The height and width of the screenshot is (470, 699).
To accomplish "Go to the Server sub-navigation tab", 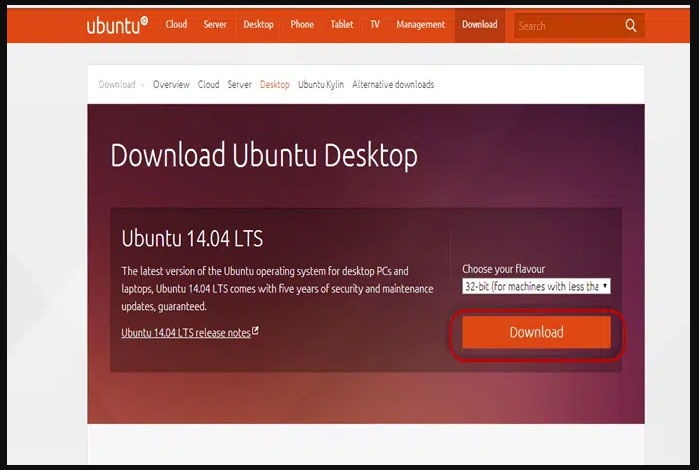I will click(x=239, y=84).
